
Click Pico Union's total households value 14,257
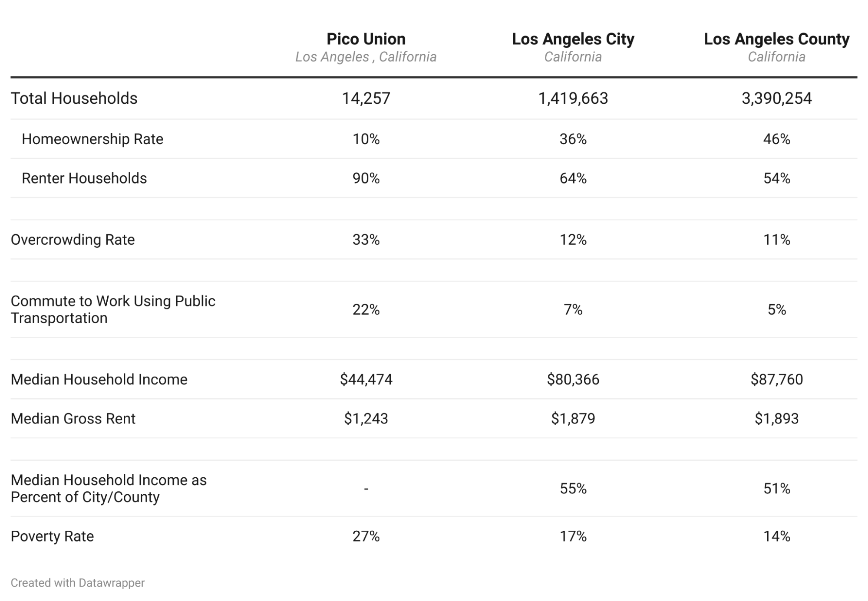click(x=366, y=99)
